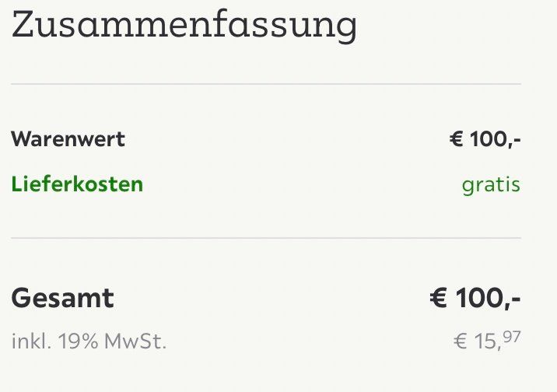Click the Gesamt total € 100,-
The height and width of the screenshot is (392, 557).
coord(475,298)
